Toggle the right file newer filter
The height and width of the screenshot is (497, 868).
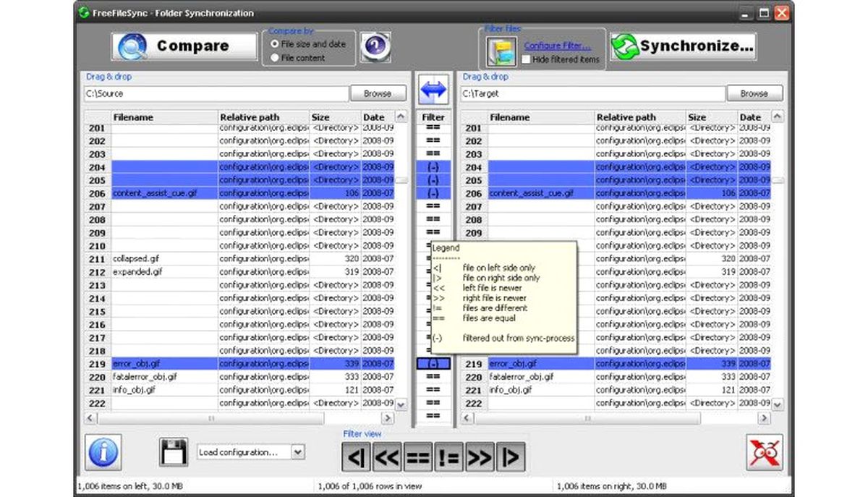(x=480, y=456)
